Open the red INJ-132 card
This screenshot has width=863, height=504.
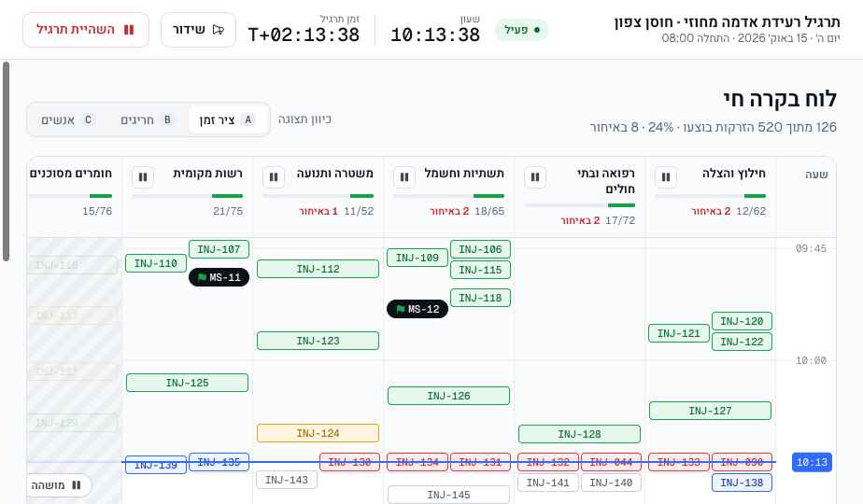[547, 462]
